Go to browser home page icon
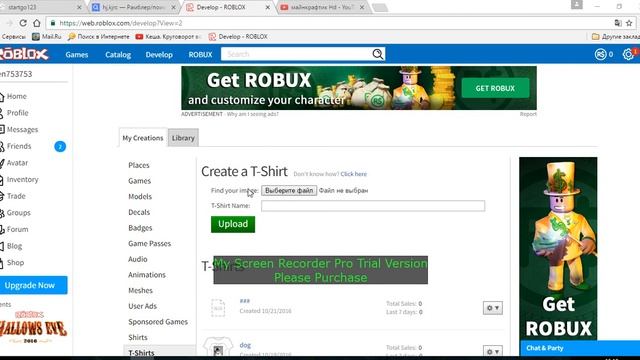The image size is (640, 360). 37,23
